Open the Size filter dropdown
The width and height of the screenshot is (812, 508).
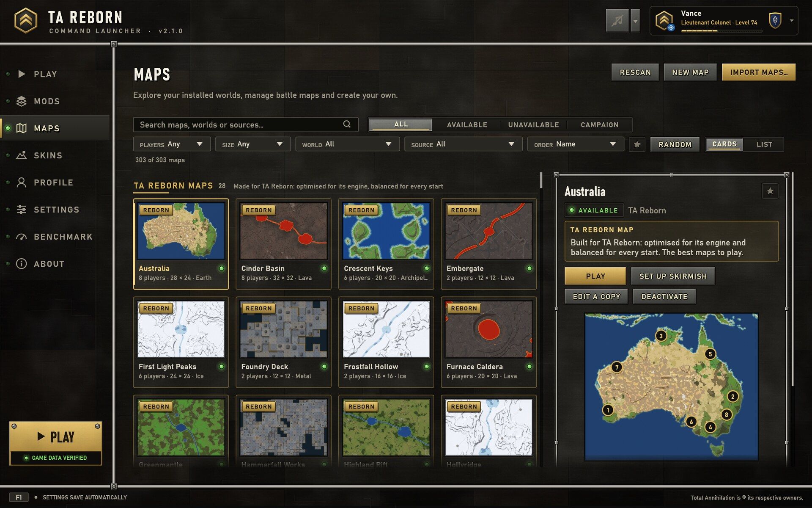point(253,144)
